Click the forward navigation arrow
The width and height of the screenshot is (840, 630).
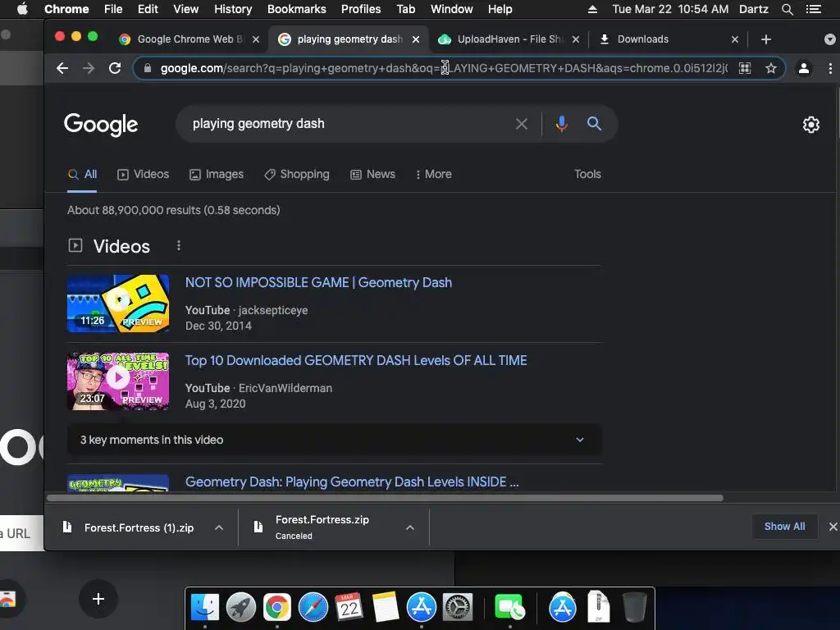pyautogui.click(x=89, y=68)
